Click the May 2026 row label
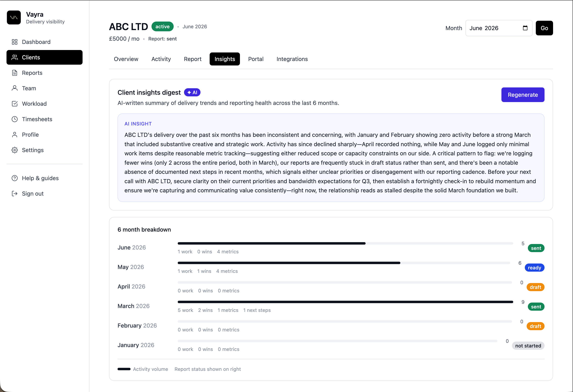Screen dimensions: 573x392 tap(131, 267)
